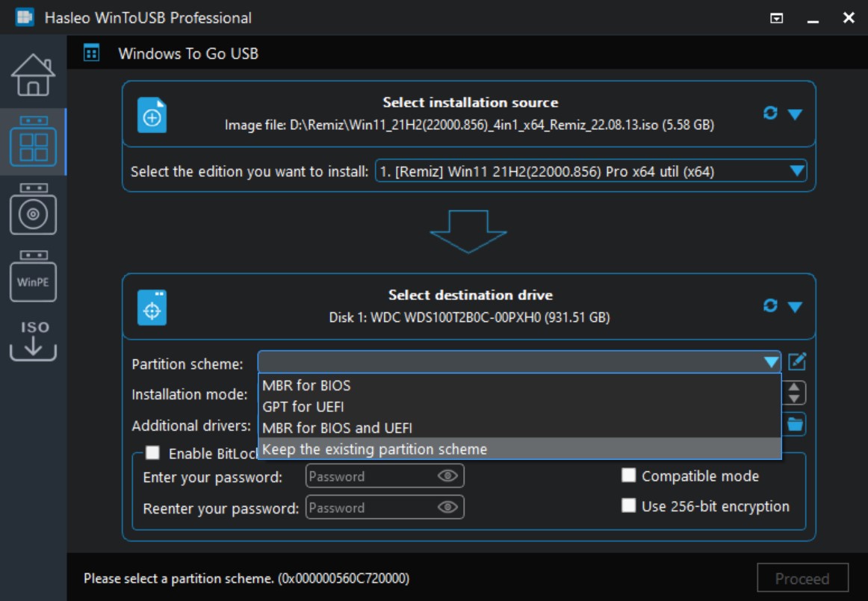Screen dimensions: 868x601
Task: Refresh the destination drive list
Action: click(770, 305)
